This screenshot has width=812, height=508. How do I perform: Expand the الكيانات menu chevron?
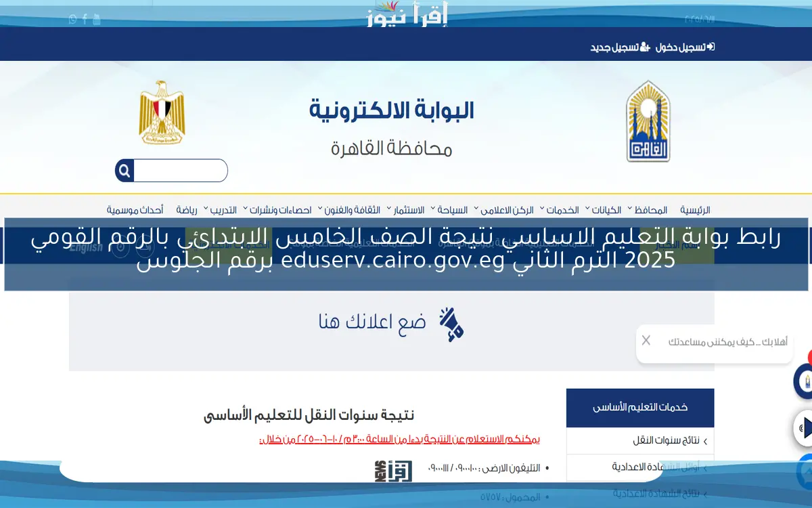coord(587,209)
